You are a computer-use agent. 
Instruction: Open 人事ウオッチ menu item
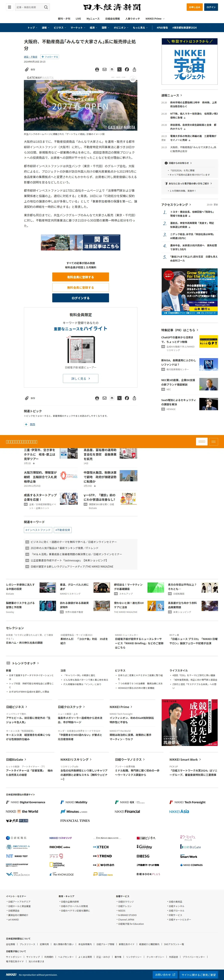coord(133,18)
